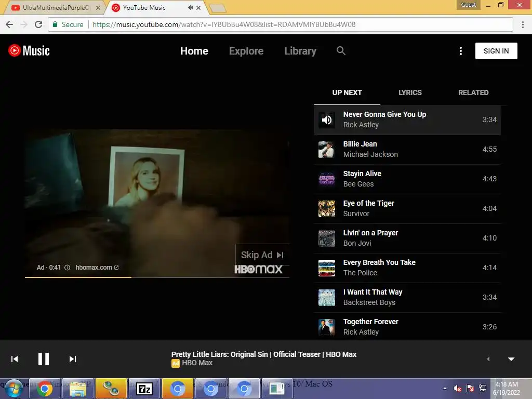The width and height of the screenshot is (532, 399).
Task: Click the ad progress bar
Action: point(157,277)
